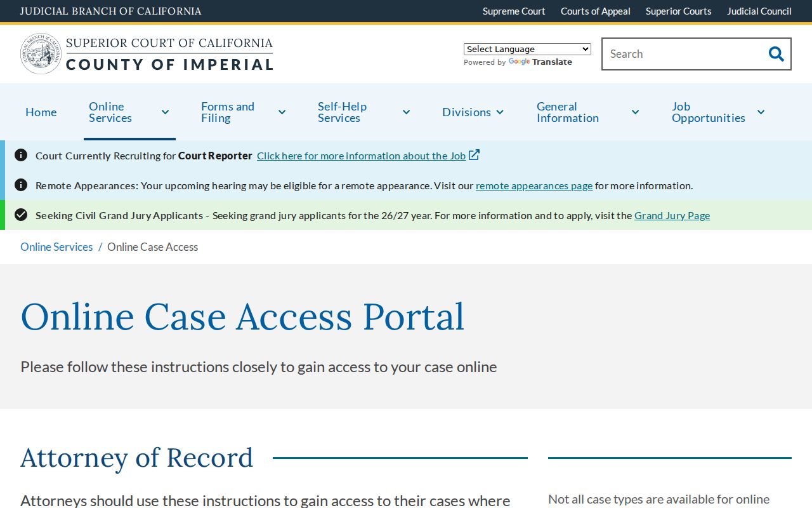Open the Judicial Council link
Viewport: 812px width, 508px height.
click(759, 11)
